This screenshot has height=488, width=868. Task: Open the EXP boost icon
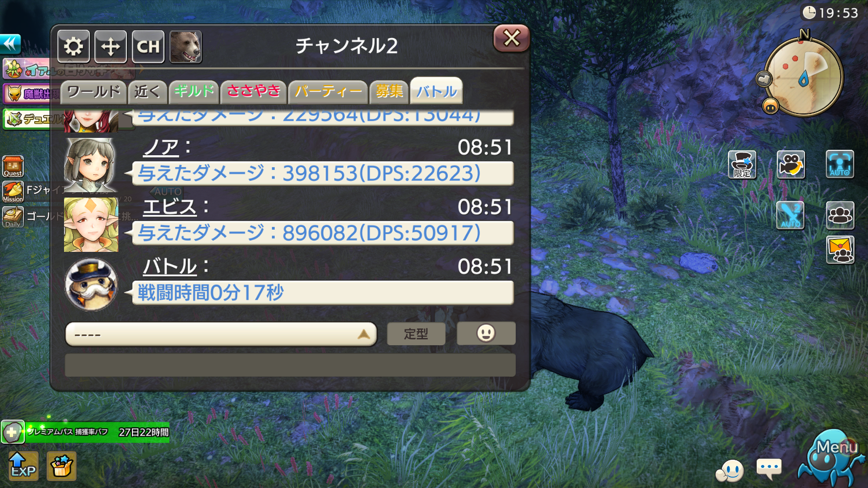23,466
